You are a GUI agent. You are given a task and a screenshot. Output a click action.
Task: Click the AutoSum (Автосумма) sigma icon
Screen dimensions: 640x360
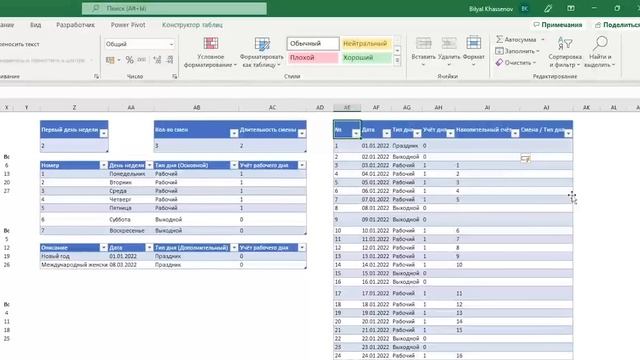pos(499,39)
